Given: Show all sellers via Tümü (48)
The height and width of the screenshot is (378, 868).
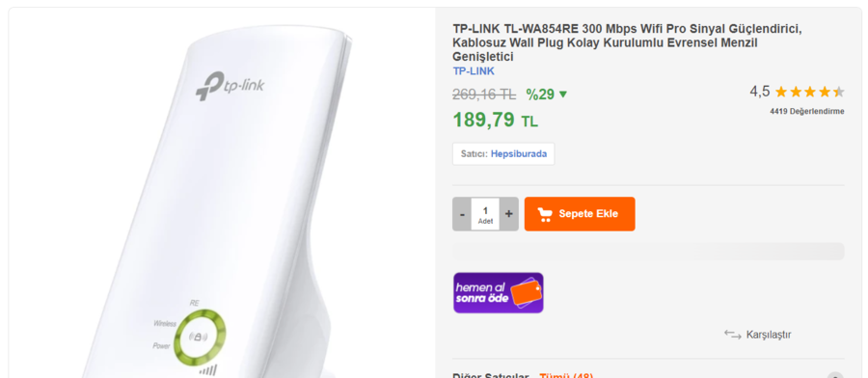Looking at the screenshot, I should coord(566,376).
